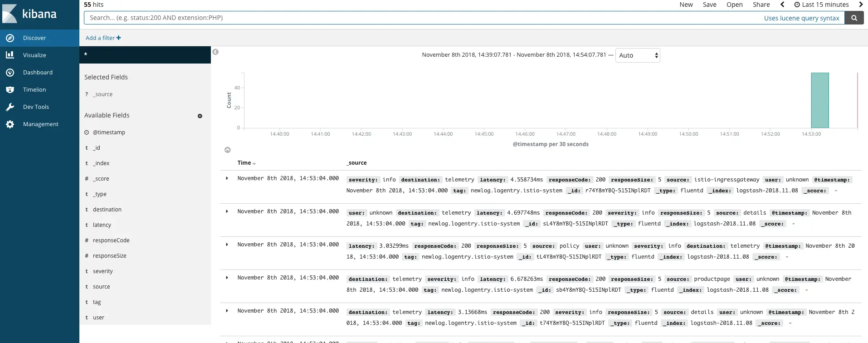The width and height of the screenshot is (868, 343).
Task: Open the Auto interval dropdown
Action: 637,55
